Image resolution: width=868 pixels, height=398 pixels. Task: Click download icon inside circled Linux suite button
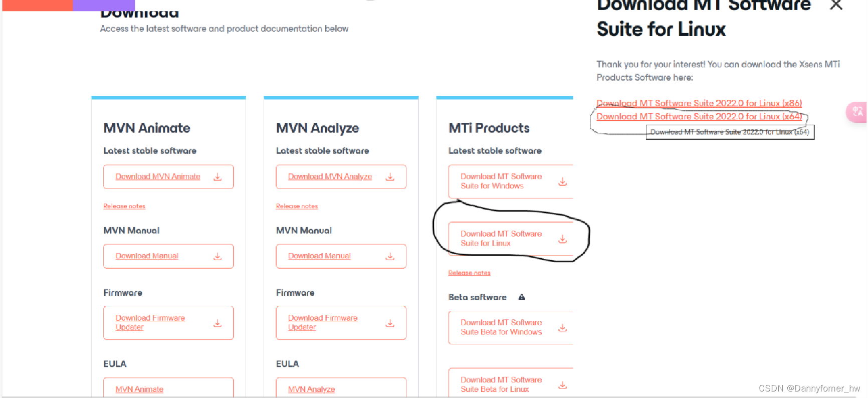click(x=562, y=239)
